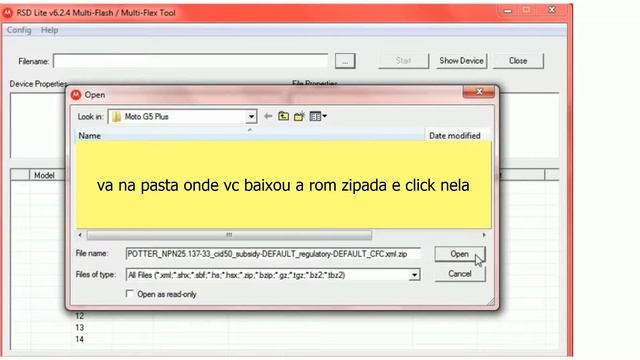Screen dimensions: 640x360
Task: Sort files by Date modified column header
Action: [x=457, y=136]
